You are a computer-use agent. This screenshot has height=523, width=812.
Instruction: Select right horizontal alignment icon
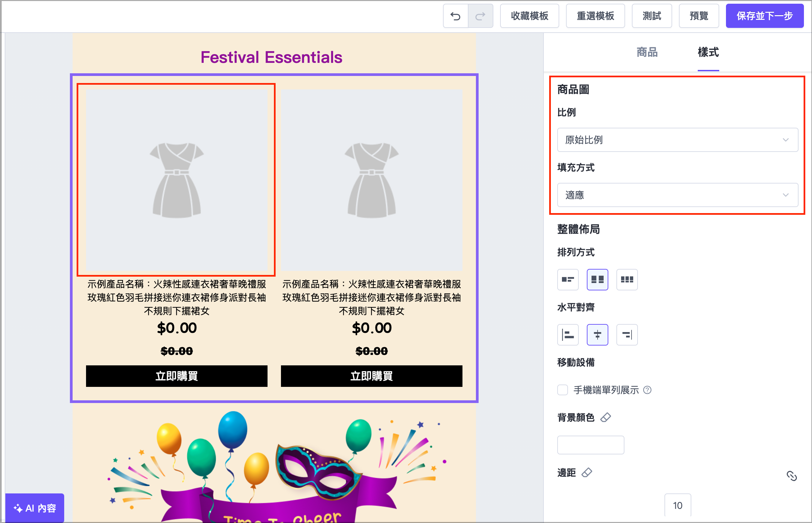point(626,334)
